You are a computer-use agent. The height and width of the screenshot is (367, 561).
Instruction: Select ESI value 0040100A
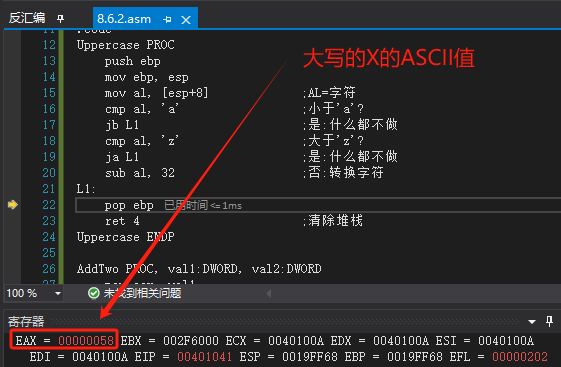click(506, 341)
